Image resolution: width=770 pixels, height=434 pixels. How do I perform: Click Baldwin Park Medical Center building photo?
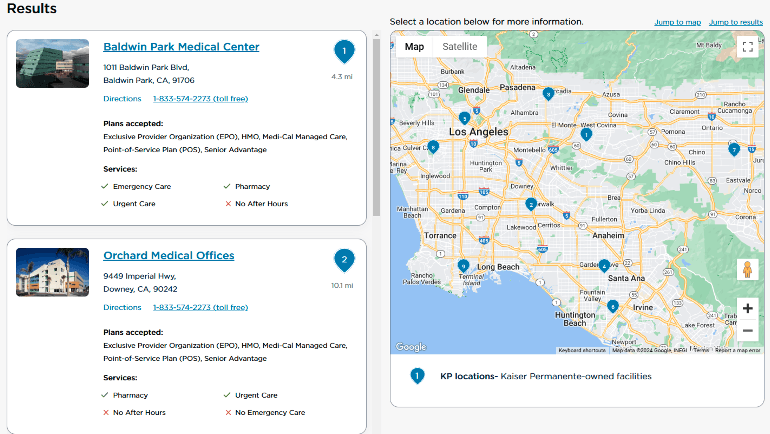tap(53, 63)
